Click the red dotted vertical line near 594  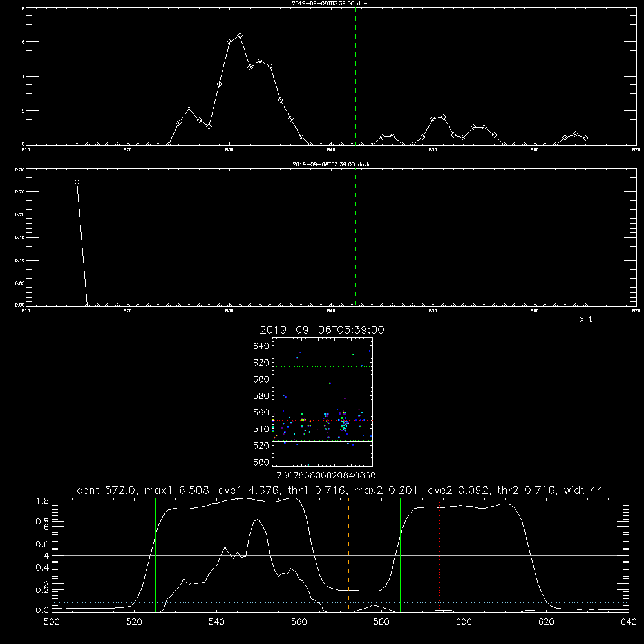coord(439,554)
